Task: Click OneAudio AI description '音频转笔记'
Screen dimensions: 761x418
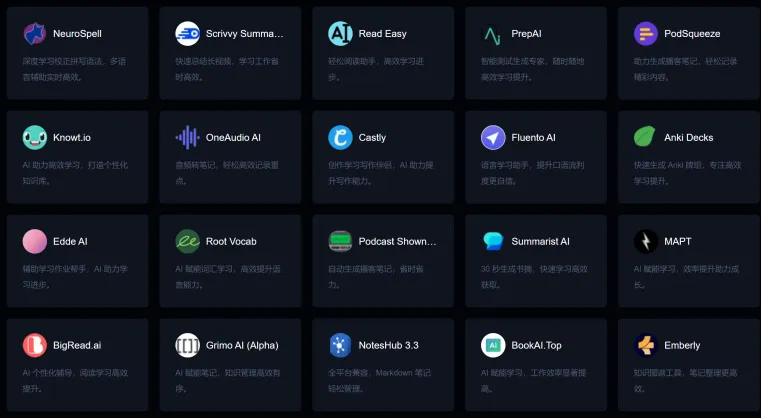Action: [x=196, y=166]
